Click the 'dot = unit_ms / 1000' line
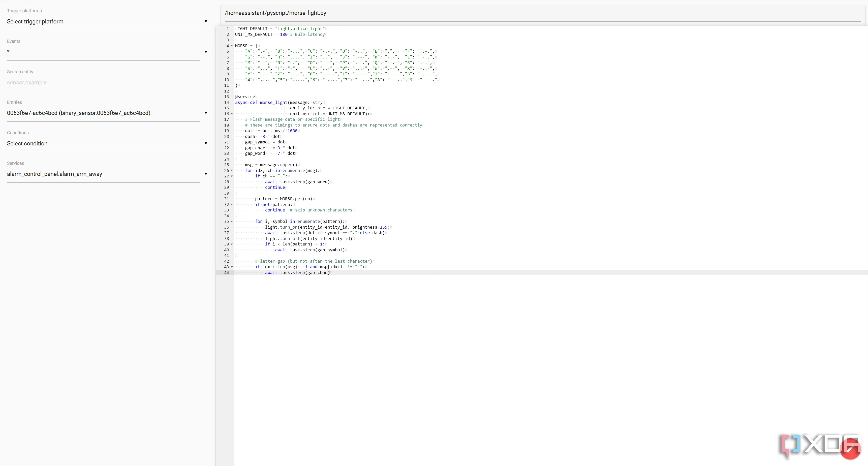Screen dimensions: 868x466 pos(271,131)
